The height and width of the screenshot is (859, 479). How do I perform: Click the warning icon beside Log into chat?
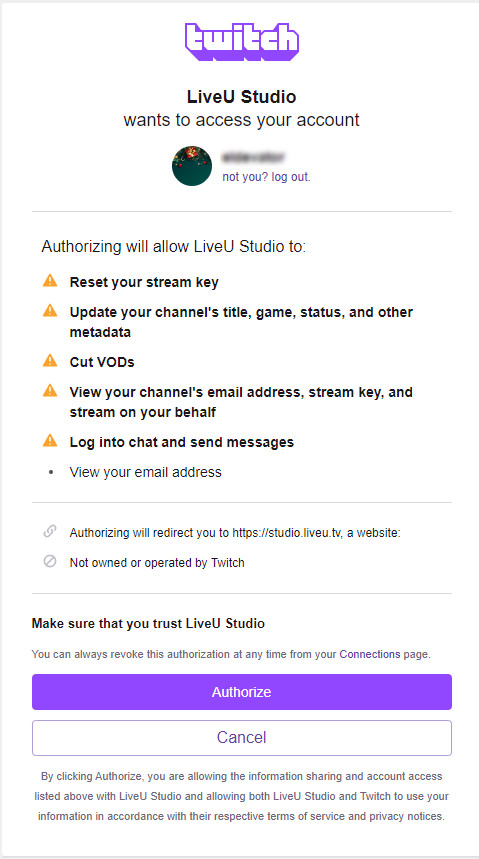[x=50, y=440]
